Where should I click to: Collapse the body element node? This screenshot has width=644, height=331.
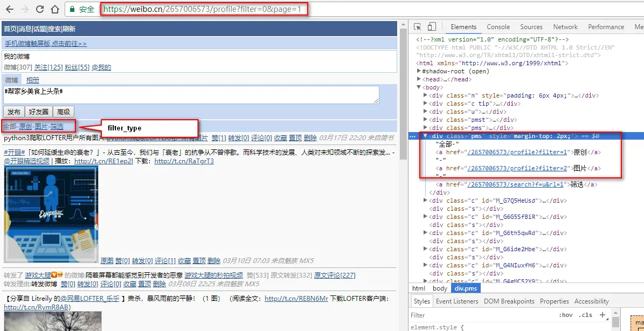(419, 87)
